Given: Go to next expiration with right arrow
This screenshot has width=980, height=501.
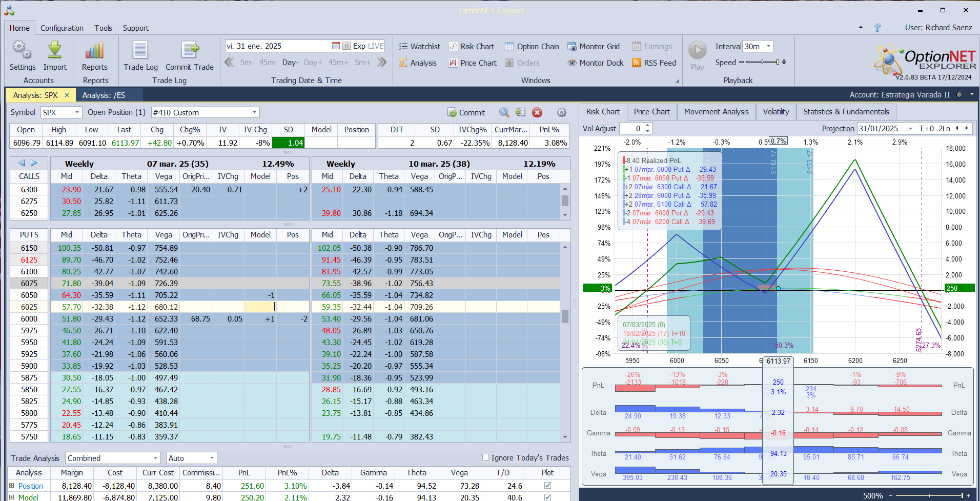Looking at the screenshot, I should 34,163.
